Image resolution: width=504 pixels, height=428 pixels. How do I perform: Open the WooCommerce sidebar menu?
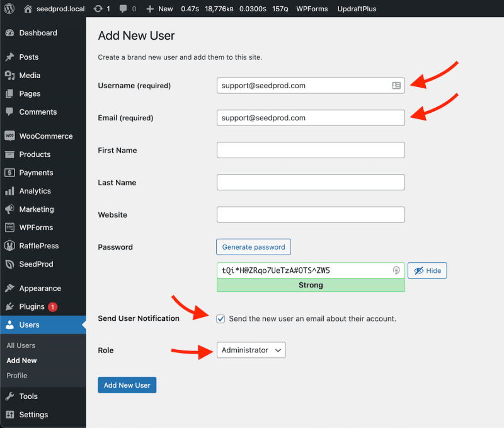(x=38, y=136)
